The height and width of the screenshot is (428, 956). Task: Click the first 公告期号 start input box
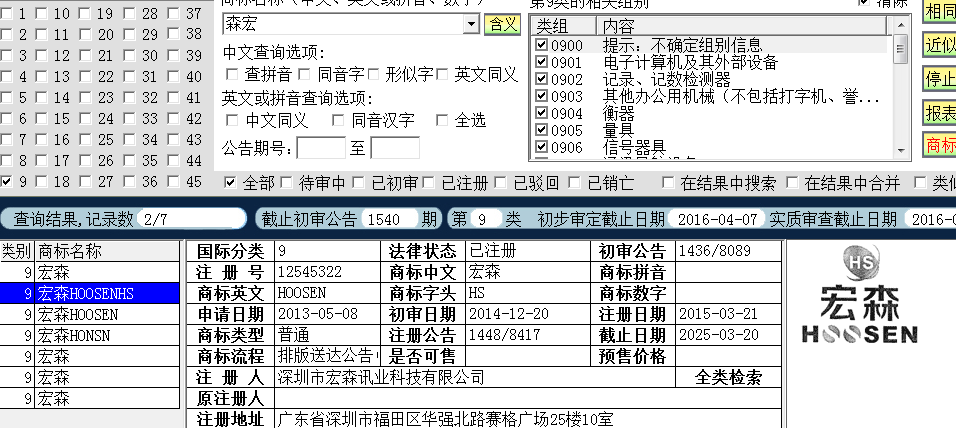pyautogui.click(x=321, y=148)
